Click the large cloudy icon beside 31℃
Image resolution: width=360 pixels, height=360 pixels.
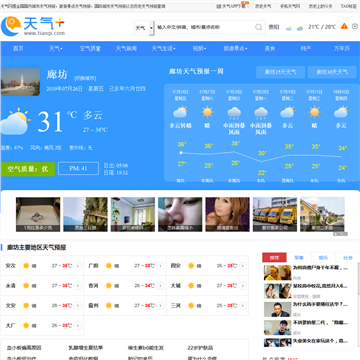coord(14,122)
